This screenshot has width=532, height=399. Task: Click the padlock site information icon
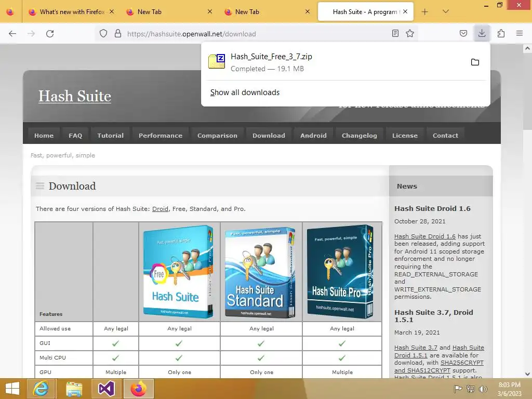click(118, 34)
